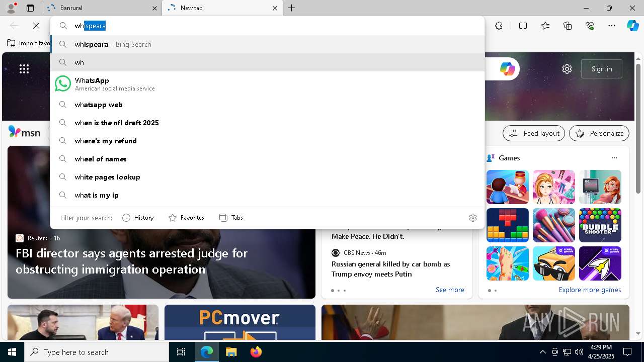Viewport: 644px width, 362px height.
Task: Toggle split screen view
Action: 523,26
